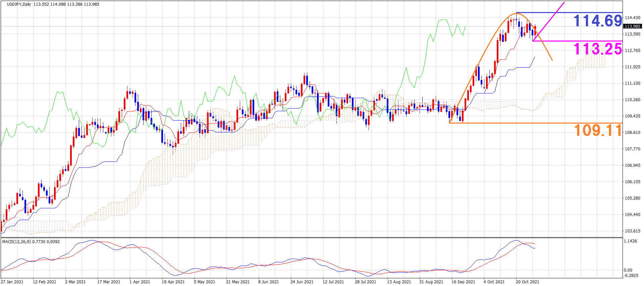This screenshot has height=286, width=644.
Task: Select the blue 114.69 resistance label
Action: (598, 21)
